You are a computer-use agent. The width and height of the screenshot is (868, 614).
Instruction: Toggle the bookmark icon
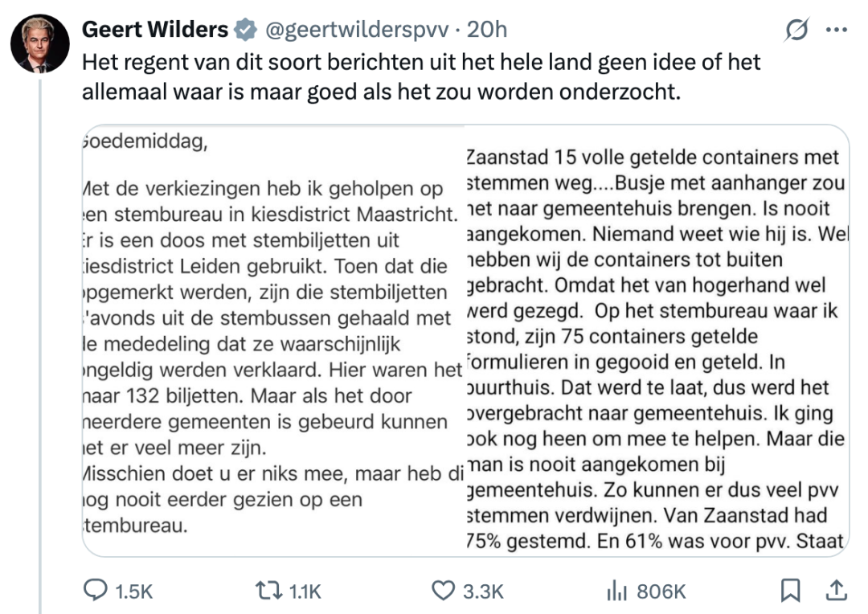[x=791, y=591]
